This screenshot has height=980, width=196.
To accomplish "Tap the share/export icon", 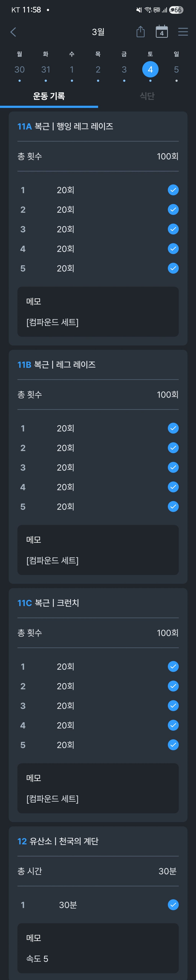I will pos(140,32).
